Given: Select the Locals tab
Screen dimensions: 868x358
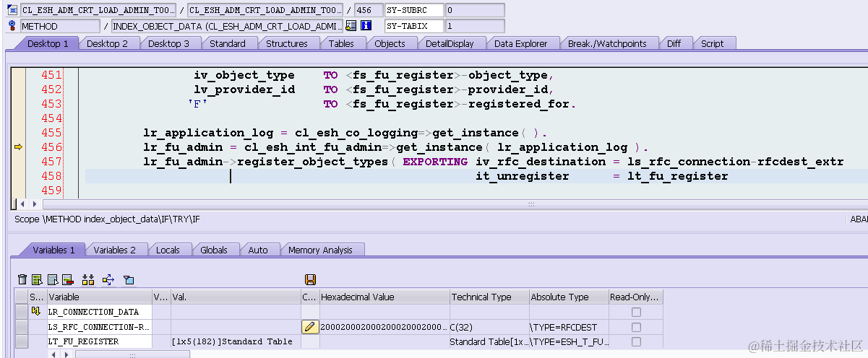Looking at the screenshot, I should click(x=168, y=250).
